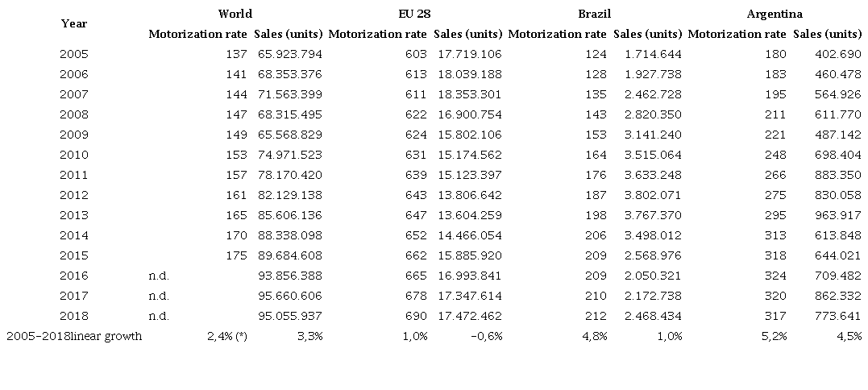This screenshot has width=868, height=390.
Task: Select the World 2,4% (*) growth cell
Action: 227,336
